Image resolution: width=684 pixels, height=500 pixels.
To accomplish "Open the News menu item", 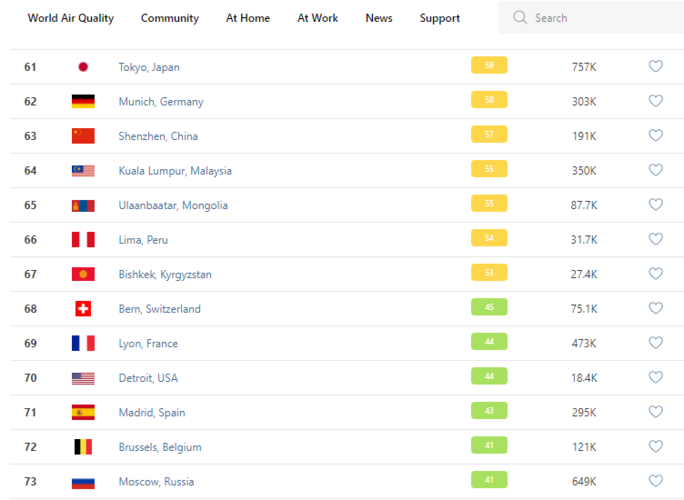I will tap(379, 18).
